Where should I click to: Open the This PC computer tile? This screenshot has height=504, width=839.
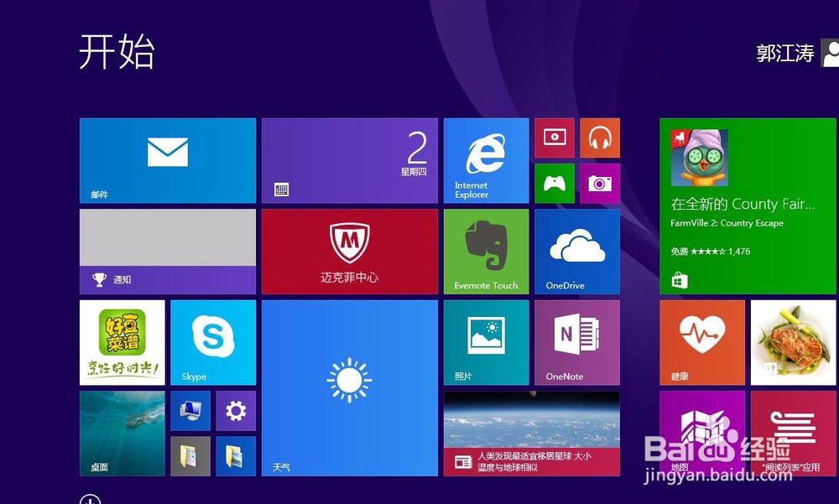(190, 411)
